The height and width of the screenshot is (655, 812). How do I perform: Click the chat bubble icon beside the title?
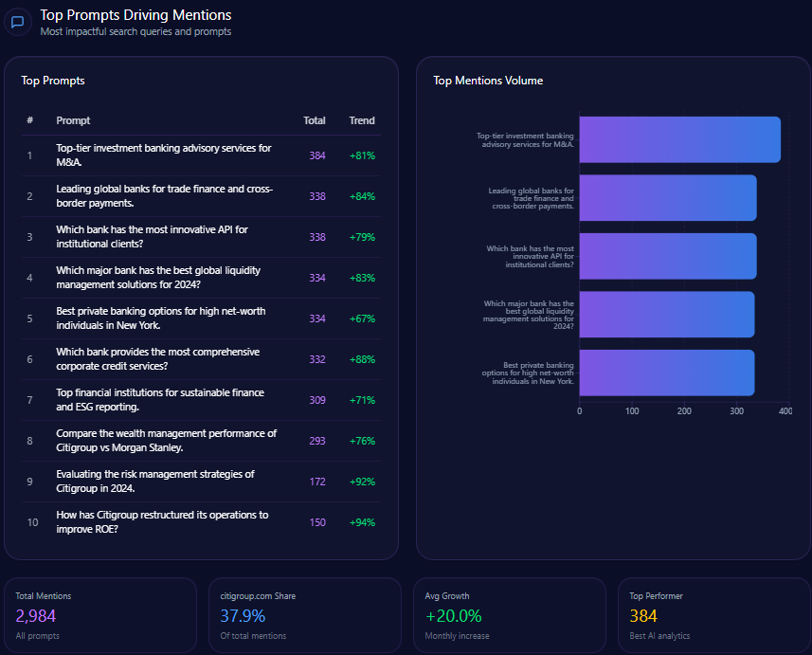17,23
